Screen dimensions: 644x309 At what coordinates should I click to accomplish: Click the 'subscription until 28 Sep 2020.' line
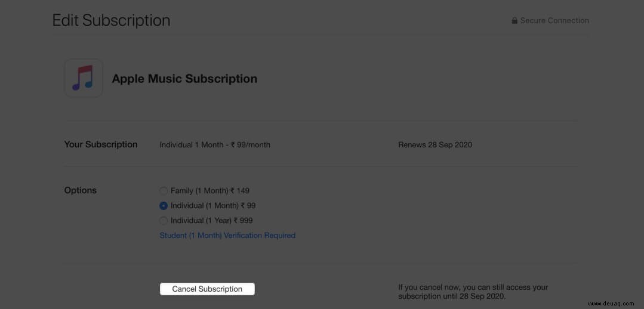point(452,296)
